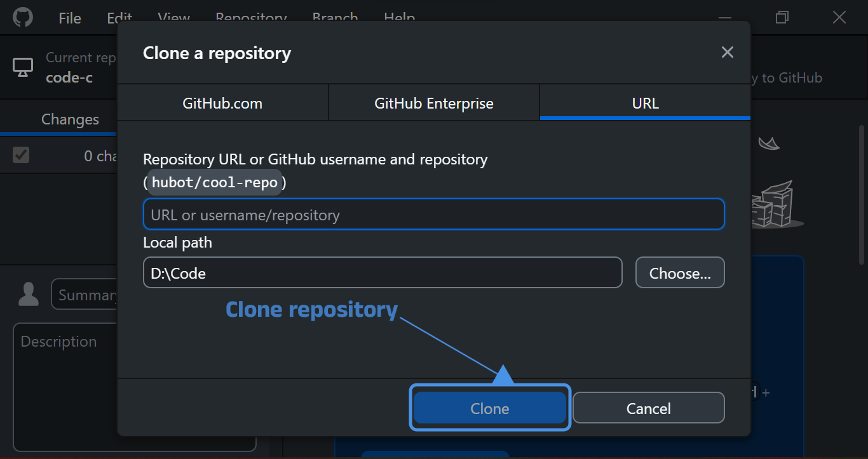Restore down the application window
Viewport: 868px width, 459px height.
[782, 18]
